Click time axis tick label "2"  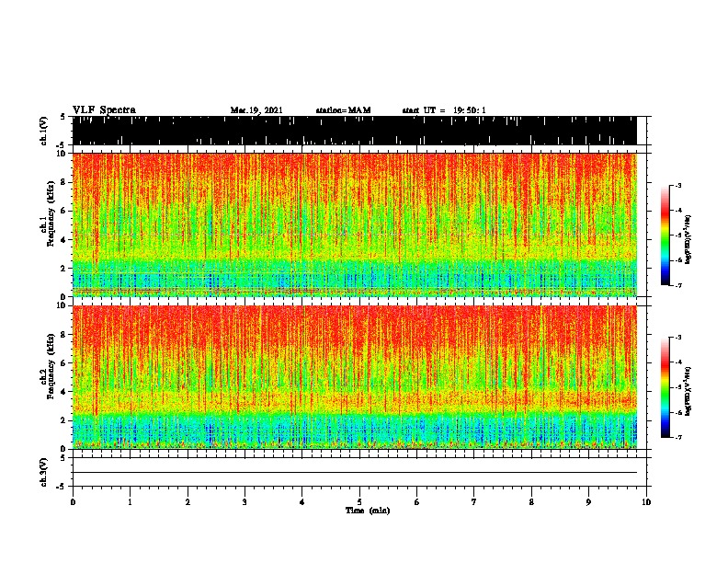(x=188, y=502)
